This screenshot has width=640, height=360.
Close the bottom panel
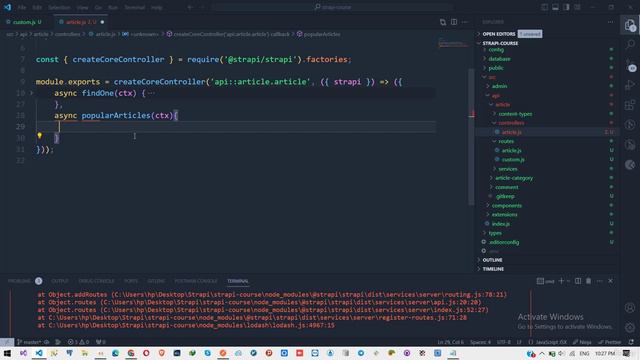pos(610,281)
